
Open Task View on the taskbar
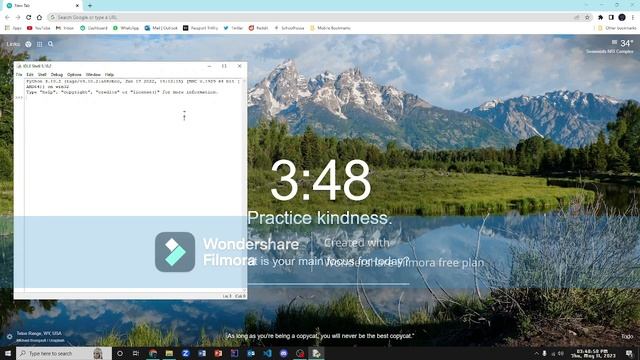[x=136, y=353]
